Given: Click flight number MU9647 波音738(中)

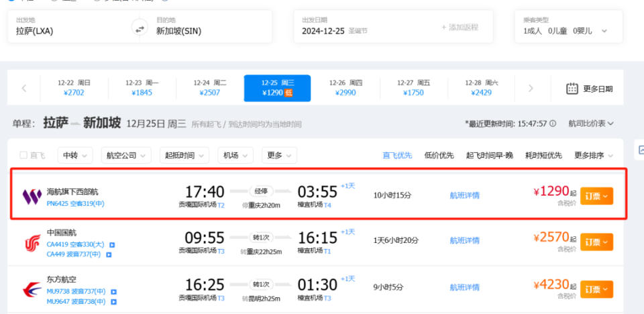Looking at the screenshot, I should (x=76, y=301).
